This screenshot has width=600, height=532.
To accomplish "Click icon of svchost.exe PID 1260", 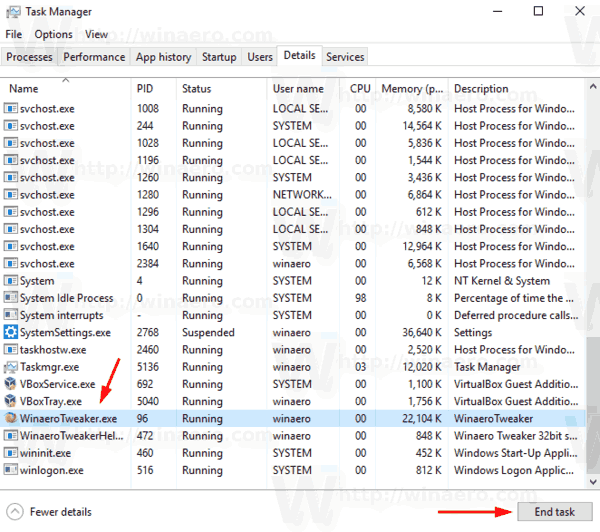I will [10, 177].
